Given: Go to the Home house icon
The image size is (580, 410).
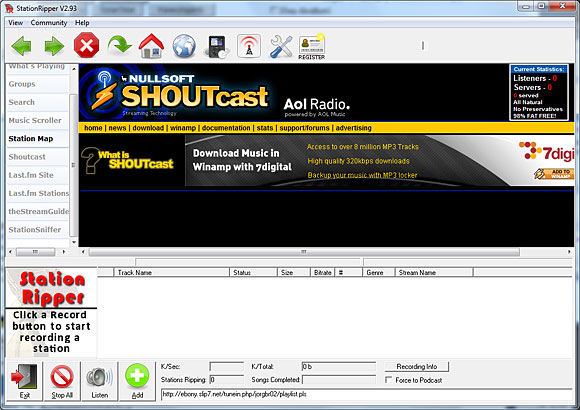Looking at the screenshot, I should pos(151,46).
